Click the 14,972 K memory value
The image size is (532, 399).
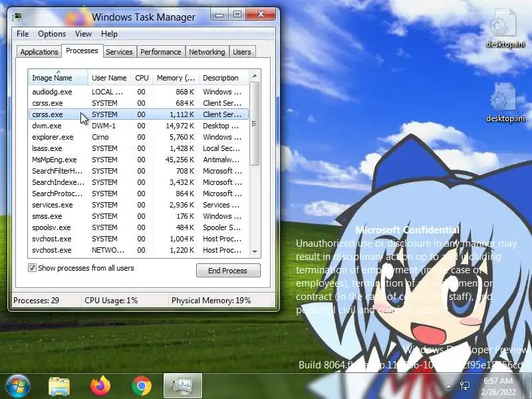[180, 126]
